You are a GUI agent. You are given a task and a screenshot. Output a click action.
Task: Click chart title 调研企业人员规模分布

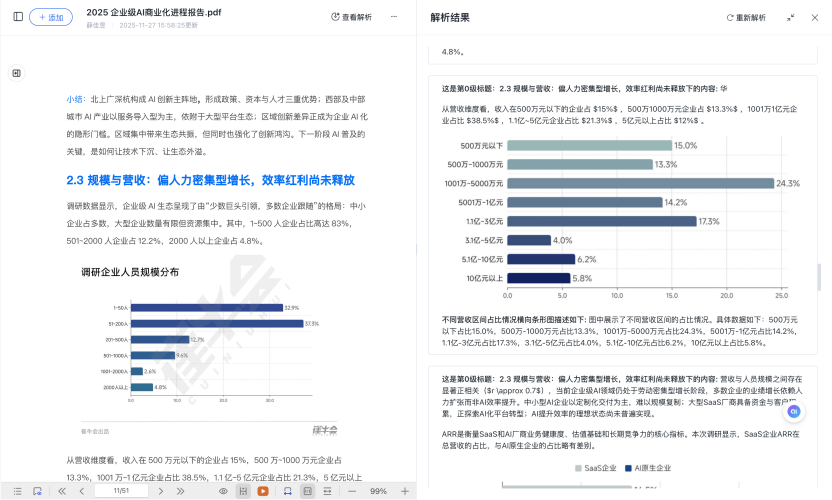click(x=130, y=272)
